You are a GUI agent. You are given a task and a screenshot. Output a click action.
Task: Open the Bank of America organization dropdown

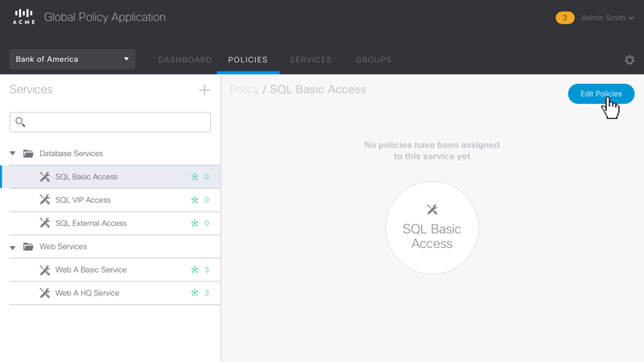[x=72, y=60]
